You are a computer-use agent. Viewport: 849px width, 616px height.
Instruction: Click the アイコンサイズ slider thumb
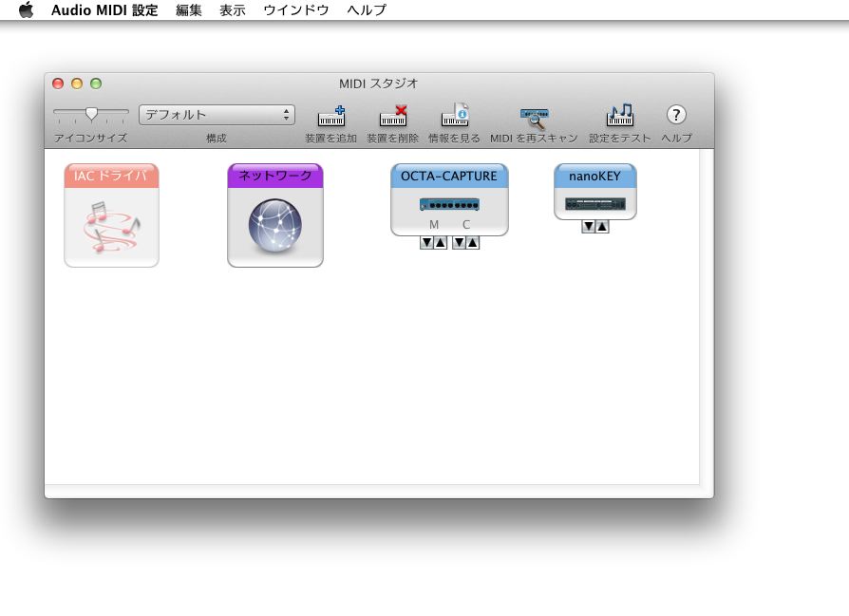[91, 114]
